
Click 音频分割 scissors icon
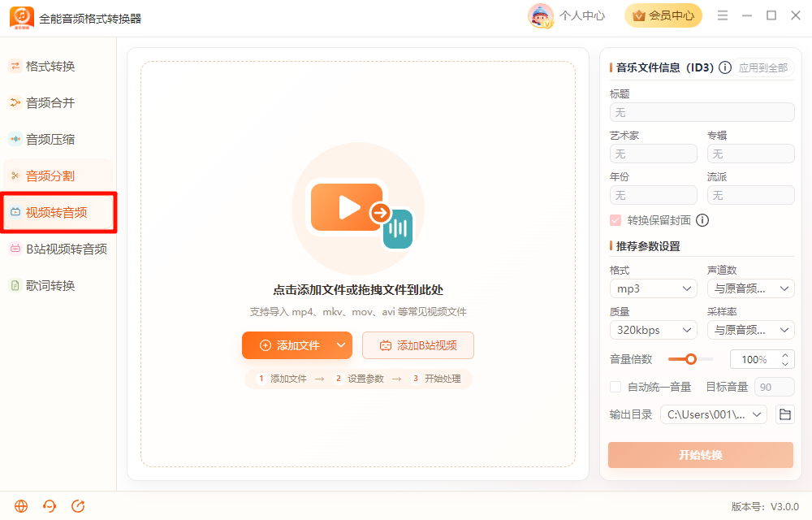(15, 175)
